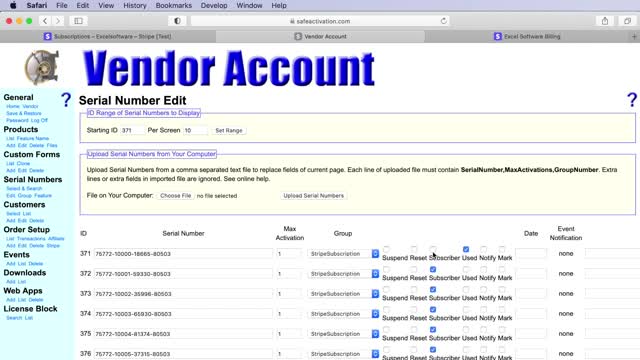Check Subscriber for ID 371
The image size is (640, 360).
433,249
